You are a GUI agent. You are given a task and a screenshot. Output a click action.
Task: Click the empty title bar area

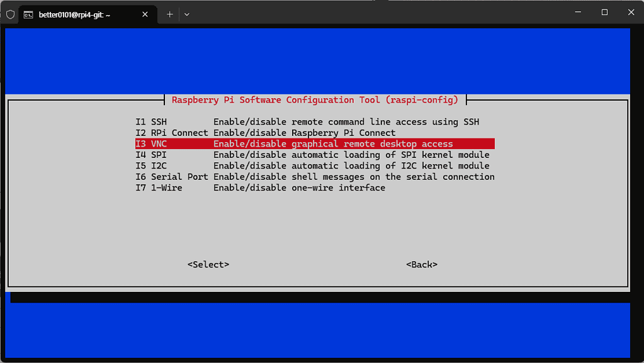pos(378,14)
